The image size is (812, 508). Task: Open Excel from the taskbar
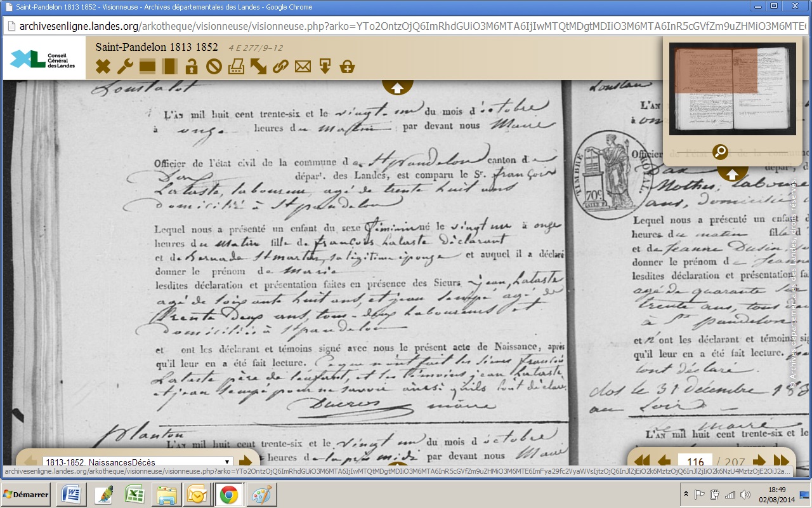coord(134,495)
